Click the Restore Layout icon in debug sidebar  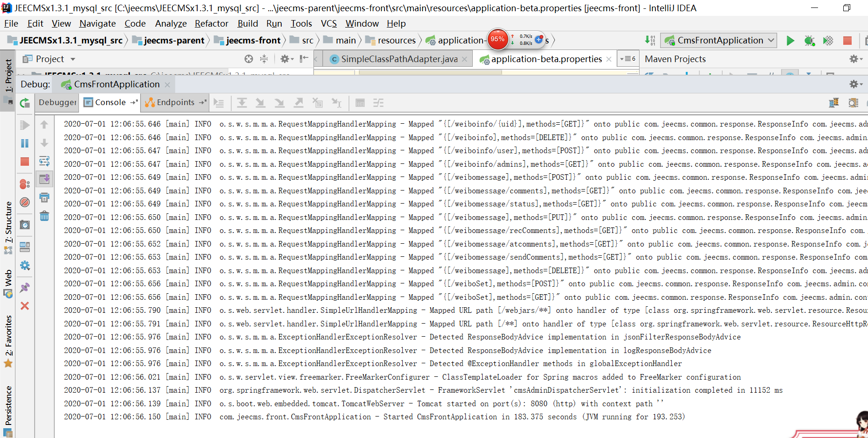pyautogui.click(x=25, y=247)
